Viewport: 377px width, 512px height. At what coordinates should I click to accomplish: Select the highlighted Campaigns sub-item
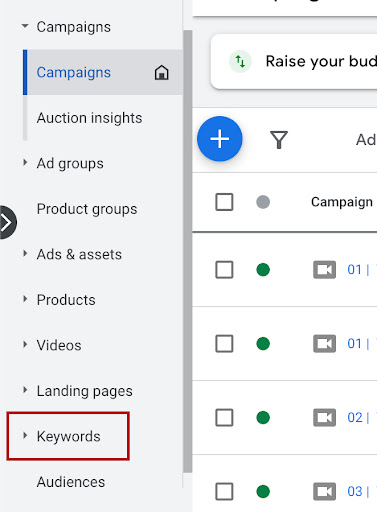click(x=103, y=72)
